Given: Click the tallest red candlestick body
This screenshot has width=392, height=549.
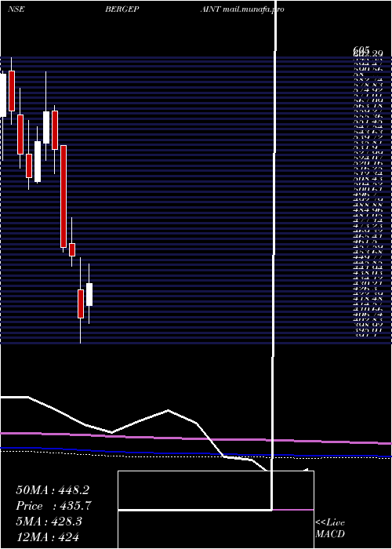Looking at the screenshot, I should tap(64, 196).
